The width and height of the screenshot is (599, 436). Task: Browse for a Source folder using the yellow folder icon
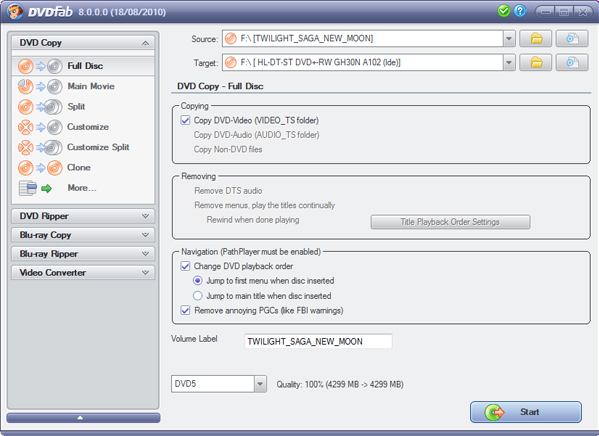click(x=536, y=39)
